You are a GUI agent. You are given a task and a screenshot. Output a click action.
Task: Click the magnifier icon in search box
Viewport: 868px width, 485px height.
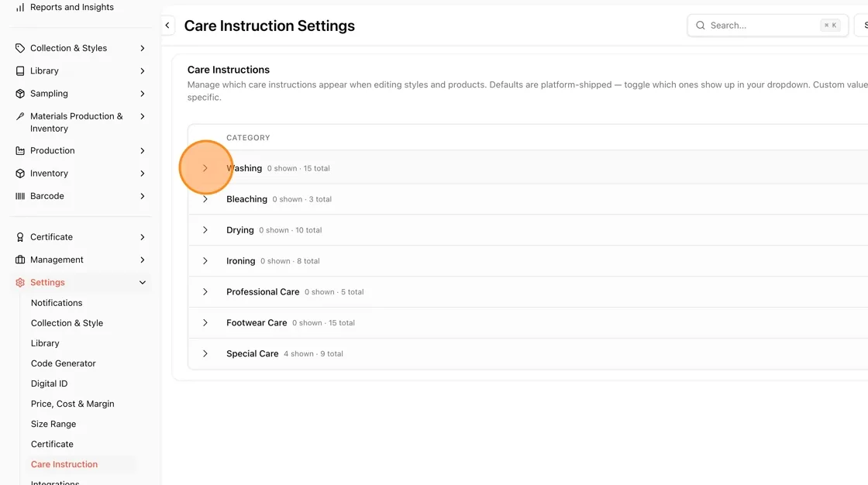(701, 26)
